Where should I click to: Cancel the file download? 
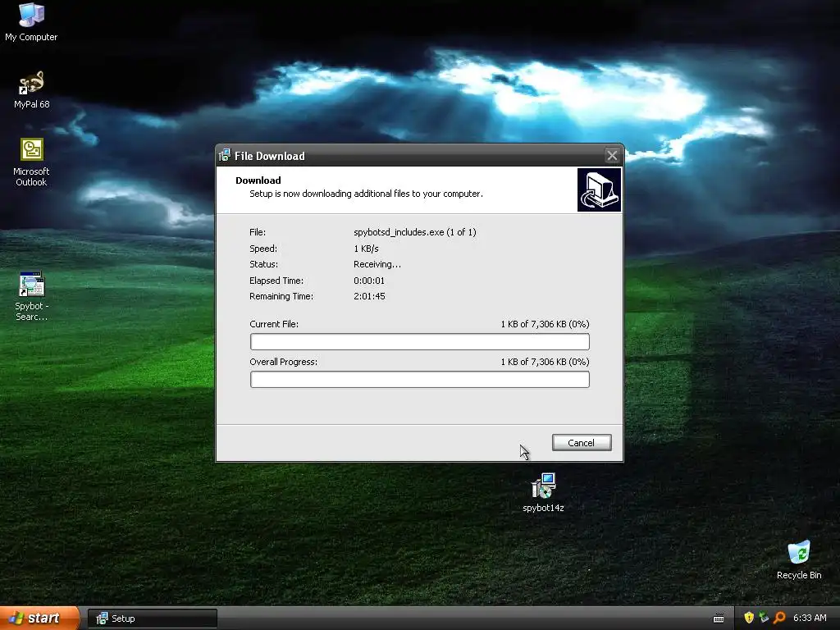pyautogui.click(x=582, y=442)
